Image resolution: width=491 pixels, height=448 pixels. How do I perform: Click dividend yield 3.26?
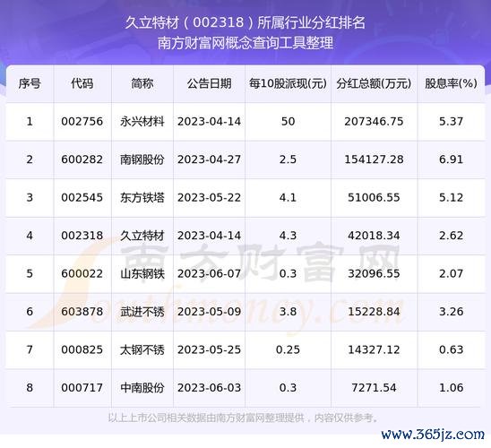coord(451,312)
